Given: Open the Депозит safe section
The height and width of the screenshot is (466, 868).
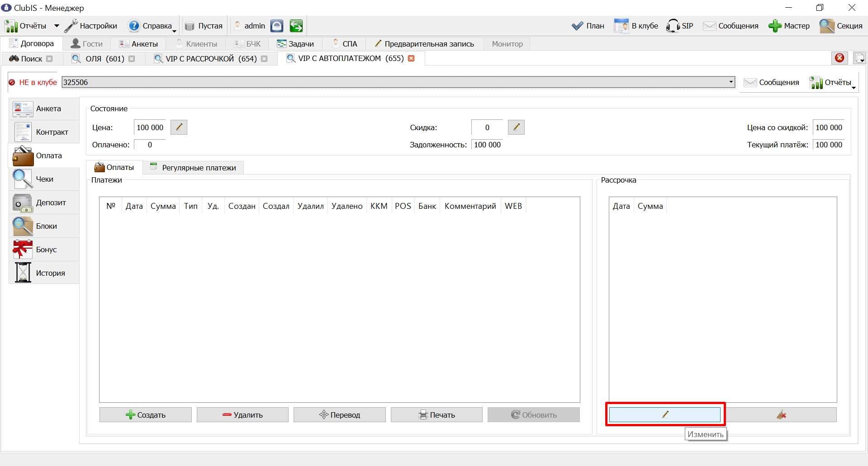Looking at the screenshot, I should [44, 202].
